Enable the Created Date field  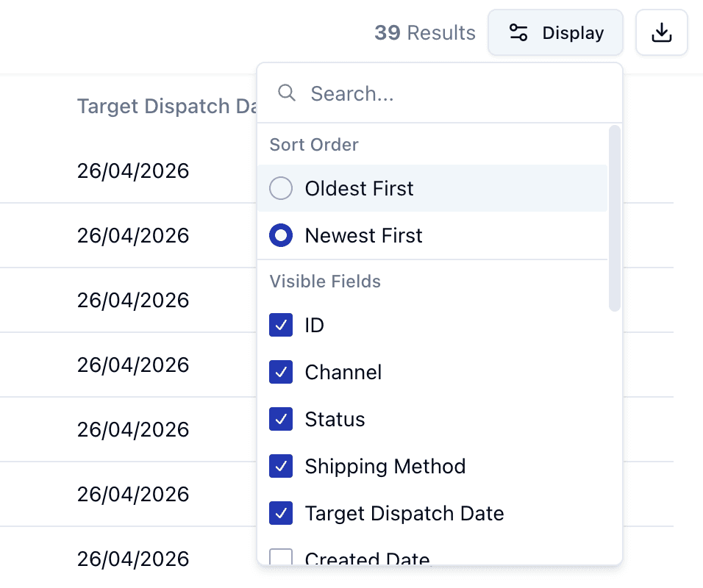point(281,559)
